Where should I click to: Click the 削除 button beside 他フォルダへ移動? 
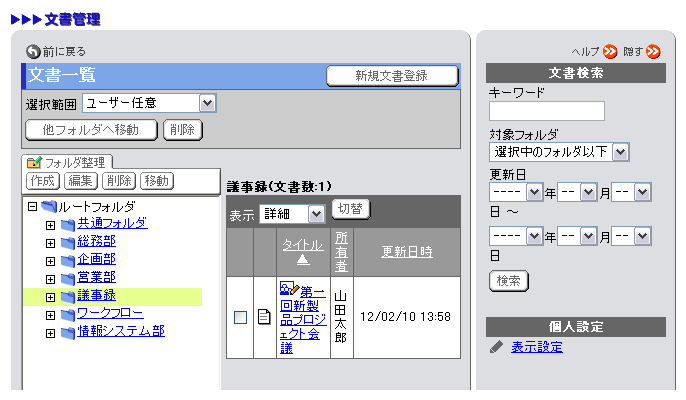coord(182,130)
